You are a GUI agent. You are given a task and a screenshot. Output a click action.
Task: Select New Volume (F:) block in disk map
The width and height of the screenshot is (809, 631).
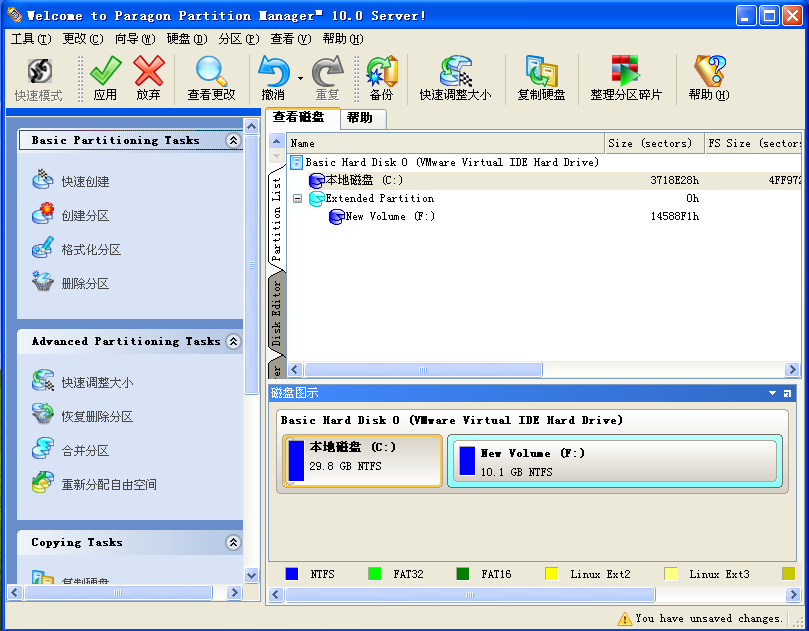615,461
